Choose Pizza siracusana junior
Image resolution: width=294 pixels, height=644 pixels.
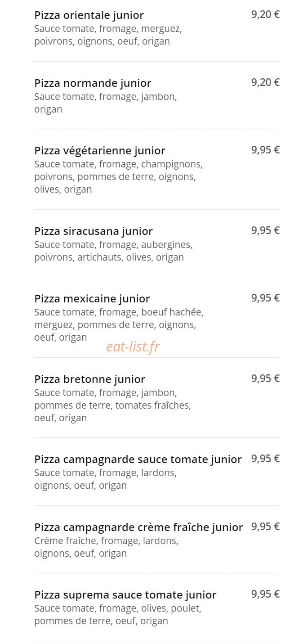(x=157, y=243)
